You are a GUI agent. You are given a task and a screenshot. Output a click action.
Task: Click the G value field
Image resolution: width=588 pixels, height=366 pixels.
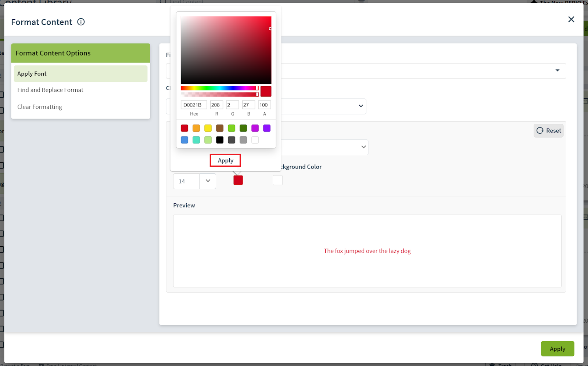(232, 105)
